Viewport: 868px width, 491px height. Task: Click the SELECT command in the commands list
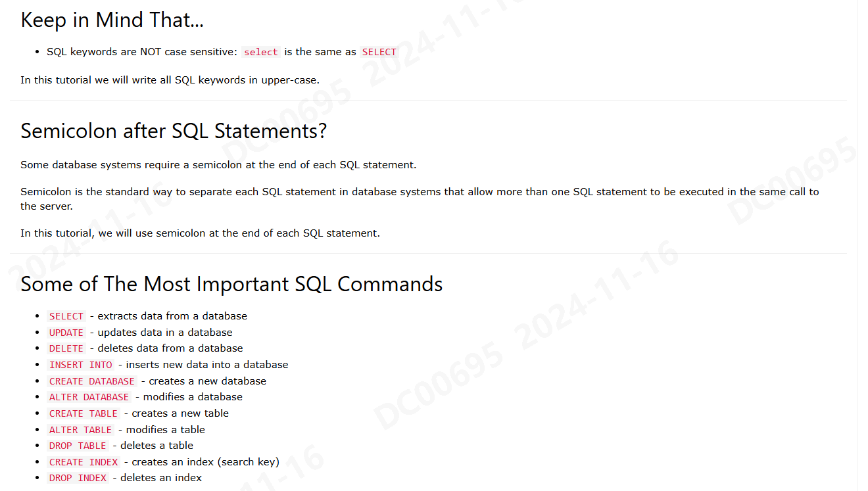click(x=66, y=316)
